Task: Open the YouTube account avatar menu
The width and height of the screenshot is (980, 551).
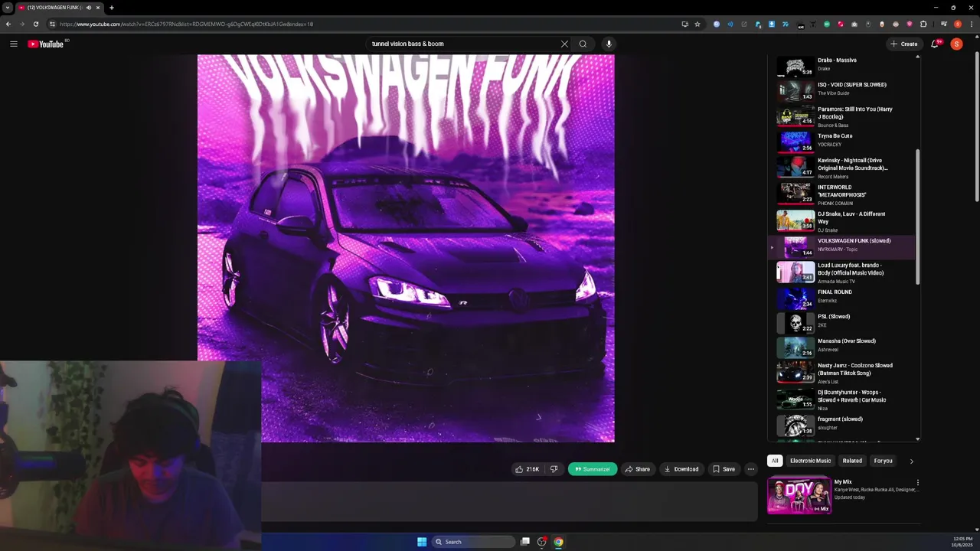Action: coord(956,44)
